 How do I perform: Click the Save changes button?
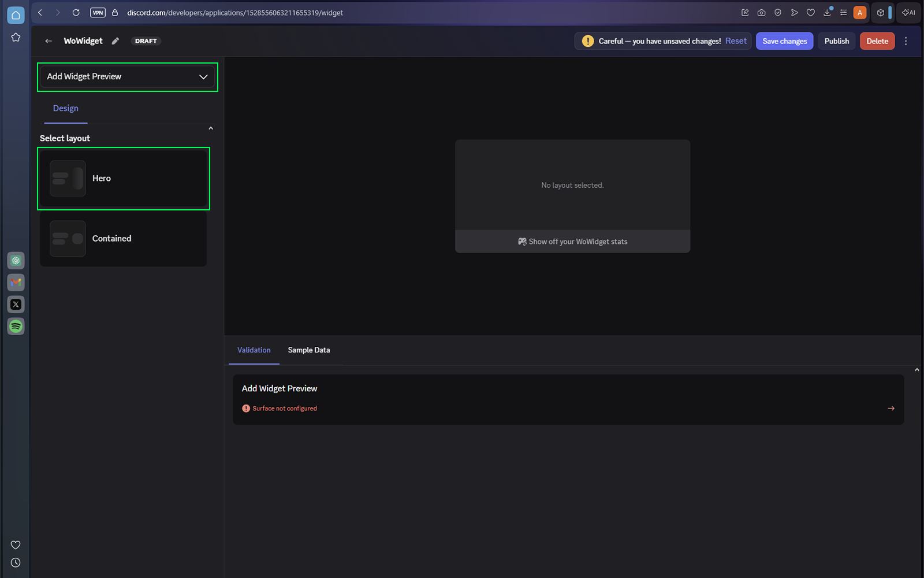785,41
